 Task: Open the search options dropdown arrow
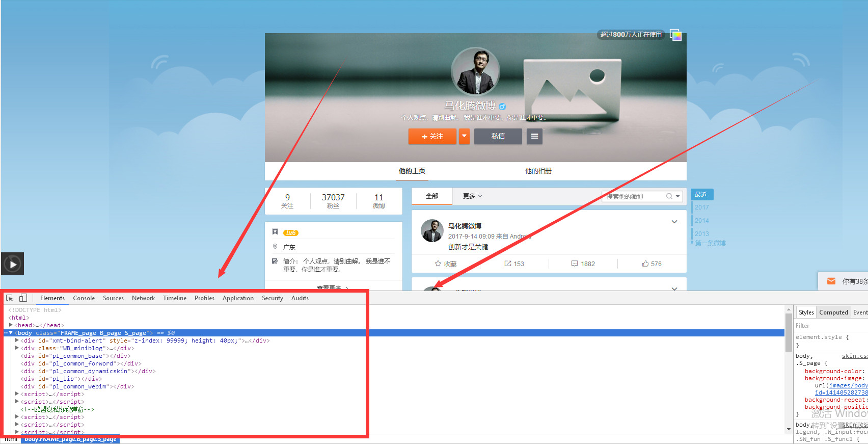click(x=678, y=197)
